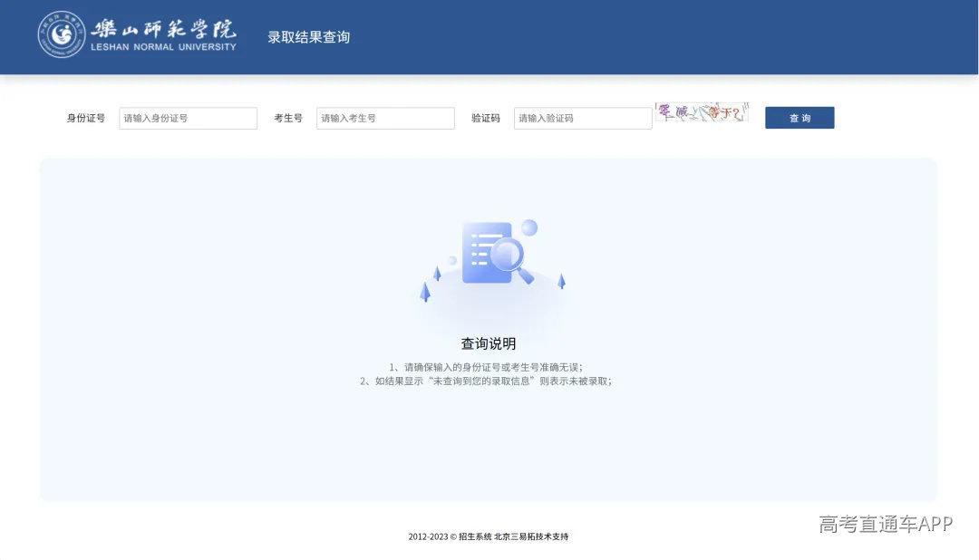Viewport: 979px width, 560px height.
Task: Click the LESHAN NORMAL UNIVERSITY name text
Action: coord(163,47)
